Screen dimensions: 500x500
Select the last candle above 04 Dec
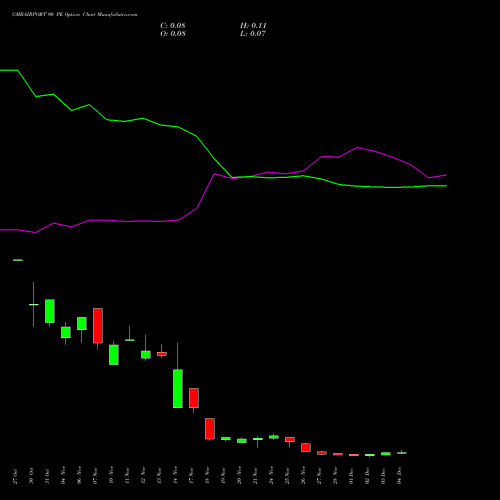pos(402,453)
